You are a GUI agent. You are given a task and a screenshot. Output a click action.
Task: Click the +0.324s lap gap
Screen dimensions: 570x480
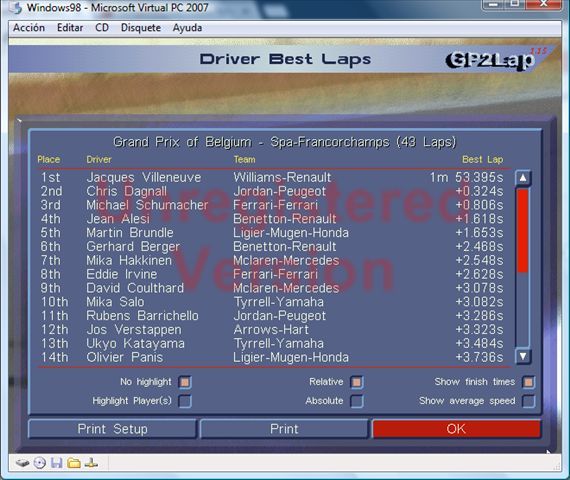click(x=479, y=191)
